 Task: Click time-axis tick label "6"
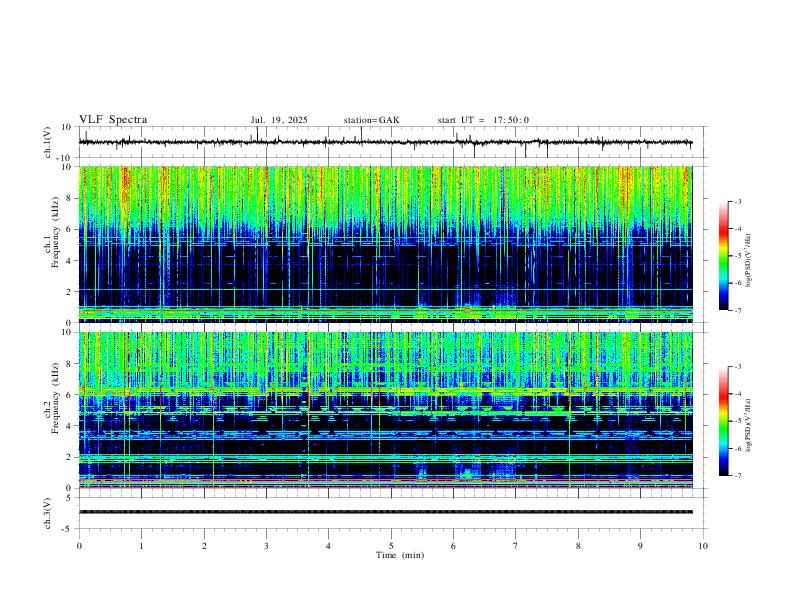tap(453, 546)
